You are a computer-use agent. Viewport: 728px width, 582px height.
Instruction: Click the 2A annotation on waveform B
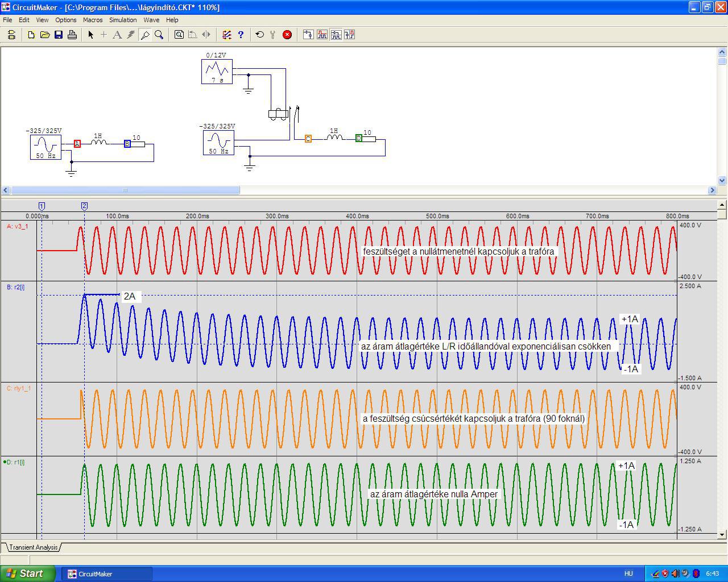tap(130, 296)
